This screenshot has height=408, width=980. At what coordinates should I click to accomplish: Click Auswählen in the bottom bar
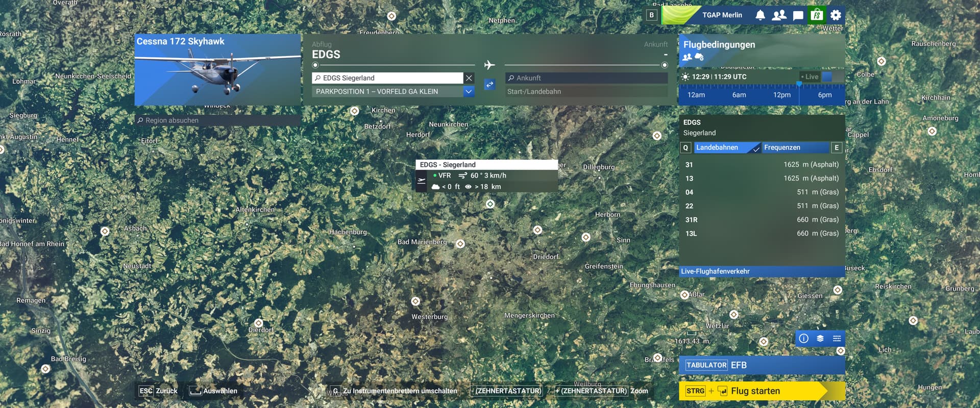point(213,391)
